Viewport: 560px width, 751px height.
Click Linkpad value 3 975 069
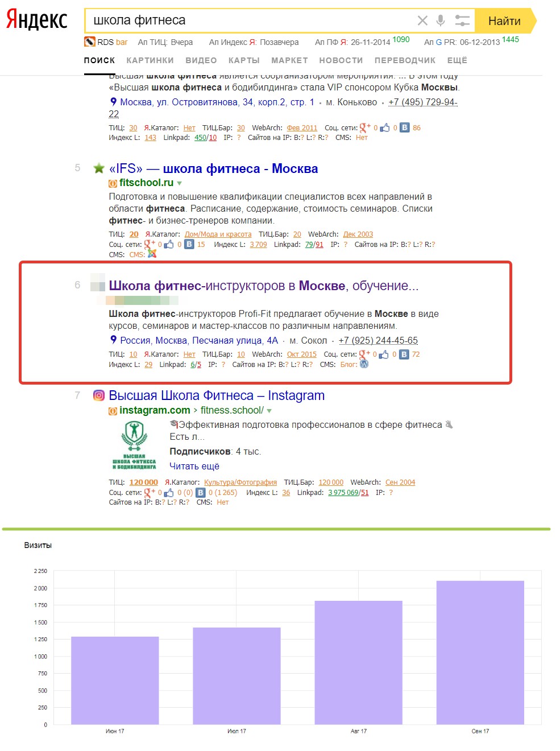click(343, 492)
